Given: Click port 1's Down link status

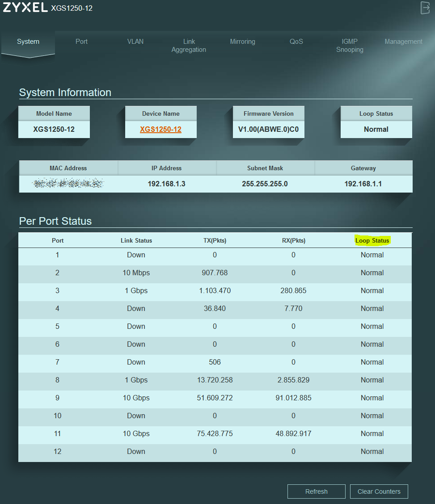Looking at the screenshot, I should point(136,255).
